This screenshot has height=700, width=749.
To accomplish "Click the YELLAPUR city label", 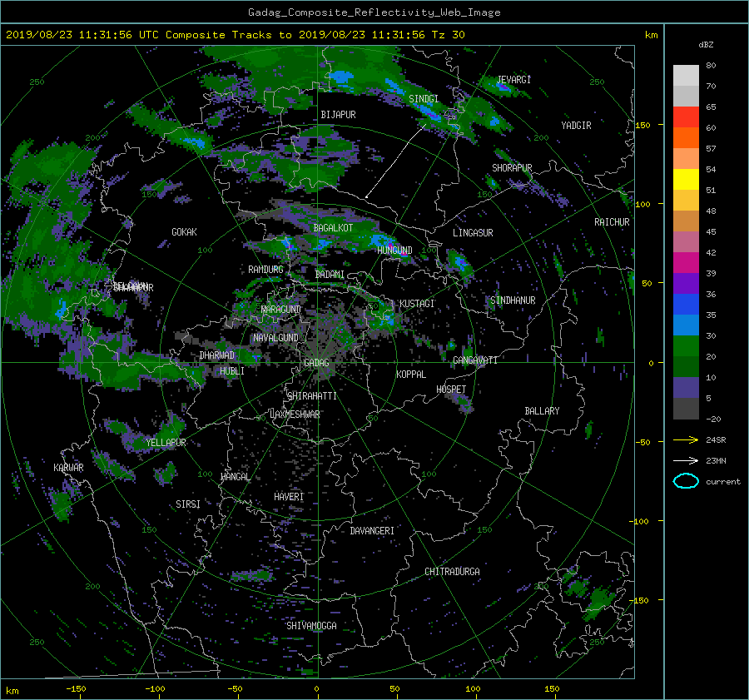I will point(166,443).
